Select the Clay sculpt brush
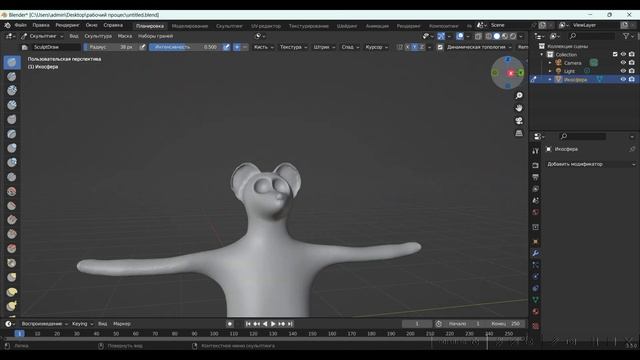This screenshot has height=360, width=640. coord(12,91)
